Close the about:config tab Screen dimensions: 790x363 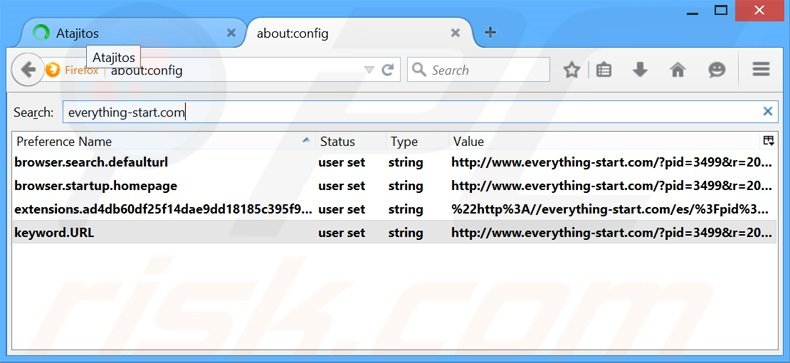pos(455,33)
